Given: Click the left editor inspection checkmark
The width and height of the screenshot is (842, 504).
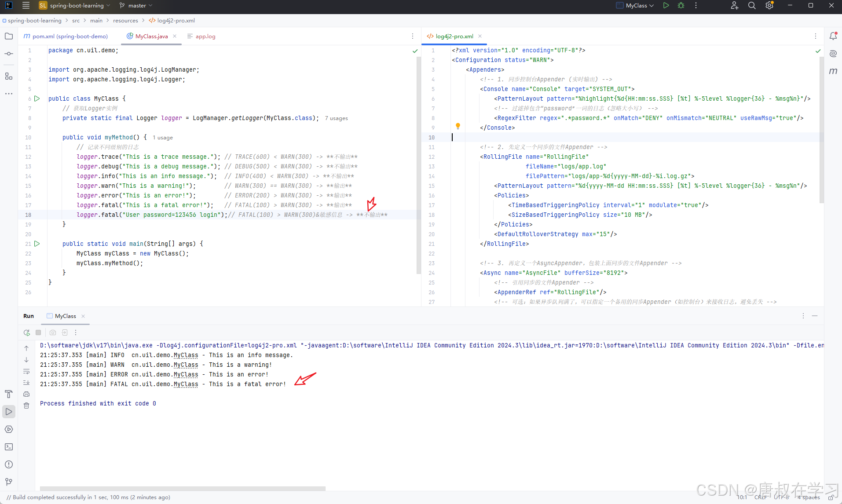Looking at the screenshot, I should coord(415,51).
